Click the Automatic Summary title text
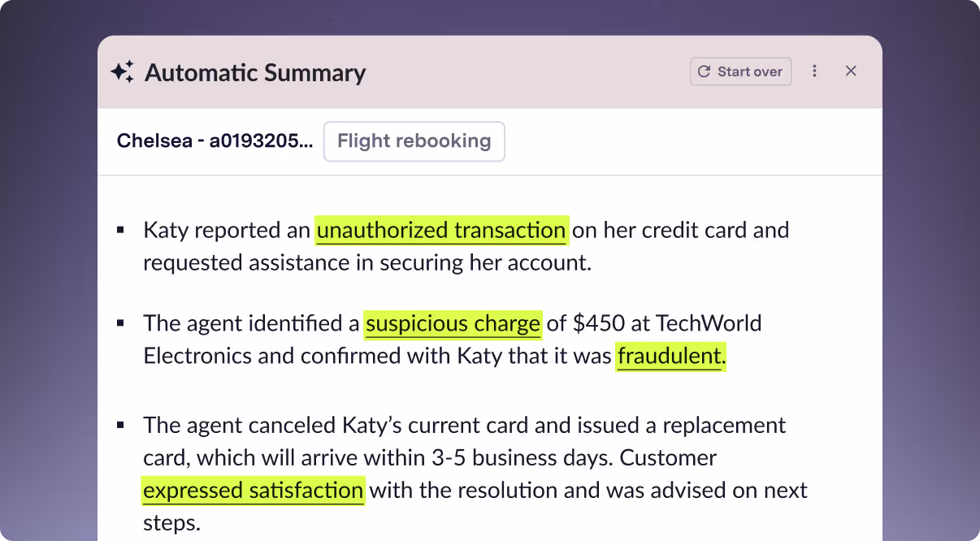This screenshot has height=541, width=980. click(255, 72)
